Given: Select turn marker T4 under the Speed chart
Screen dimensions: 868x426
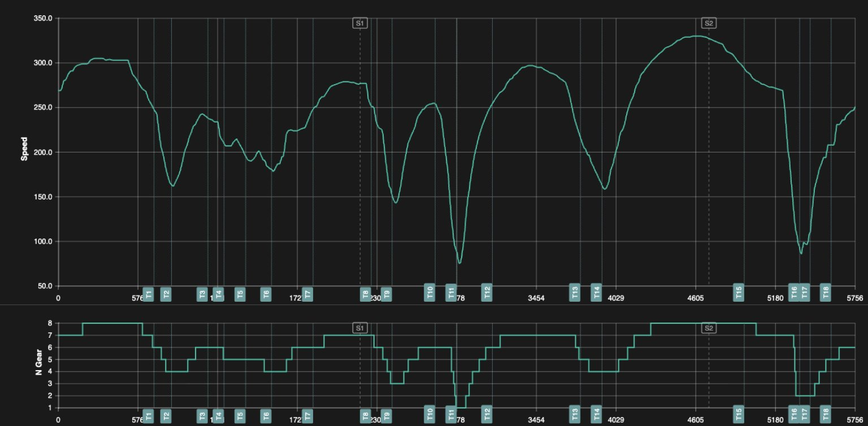Looking at the screenshot, I should coord(219,294).
